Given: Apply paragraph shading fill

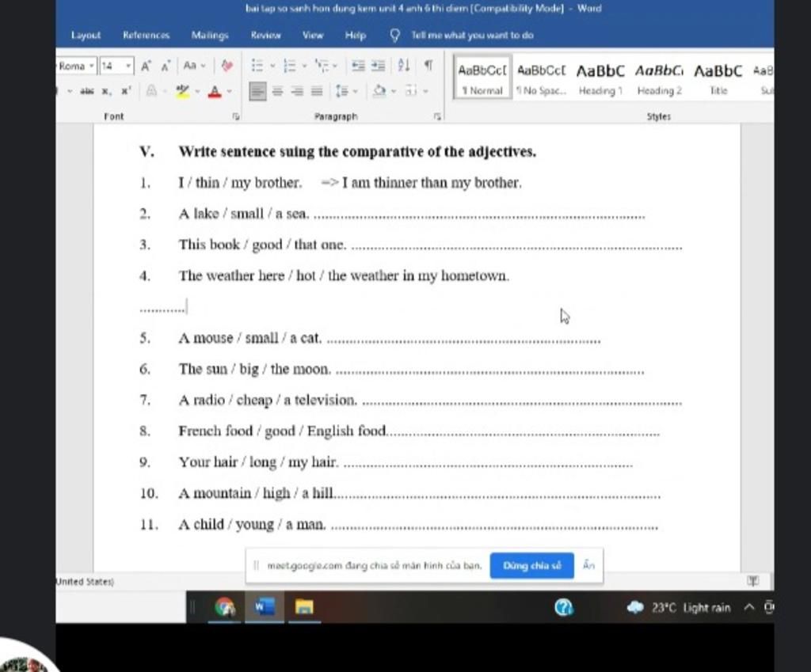Looking at the screenshot, I should (x=379, y=92).
